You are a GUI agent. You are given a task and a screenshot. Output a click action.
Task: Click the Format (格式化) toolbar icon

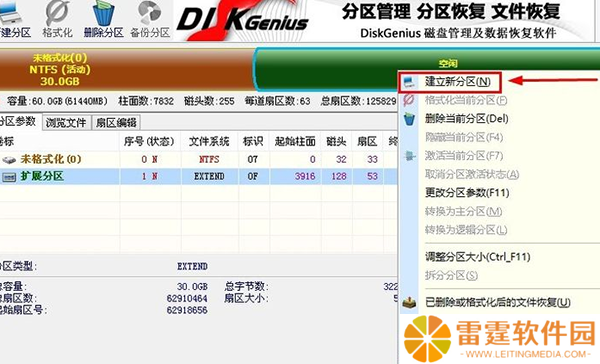coord(57,14)
